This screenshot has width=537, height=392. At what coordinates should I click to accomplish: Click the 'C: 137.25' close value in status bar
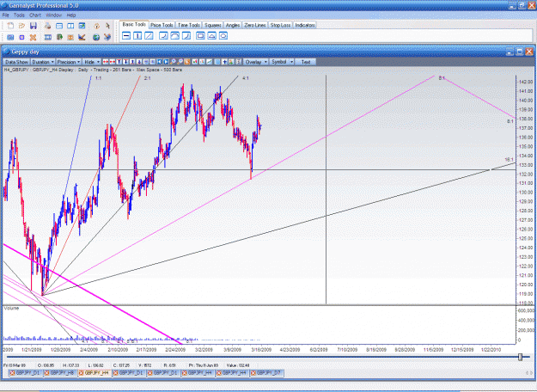(121, 365)
